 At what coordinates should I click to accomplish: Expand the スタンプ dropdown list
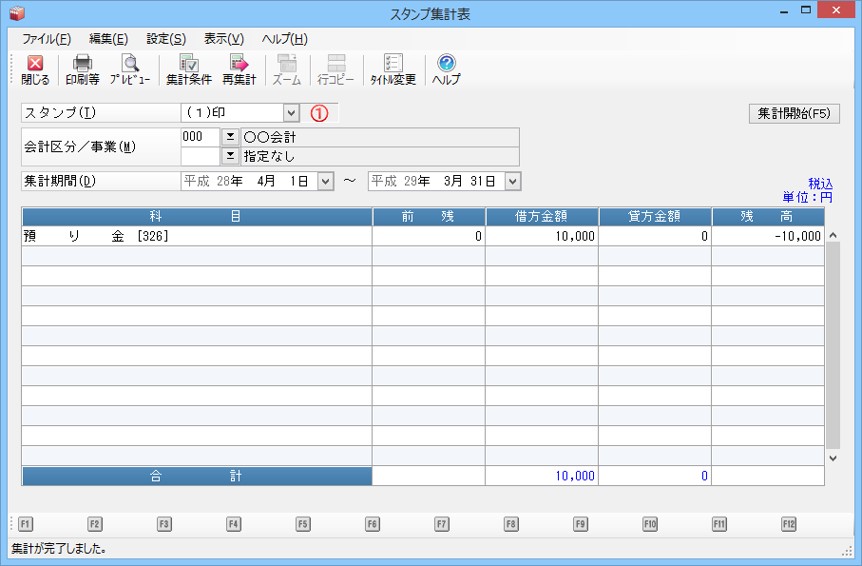[x=291, y=114]
